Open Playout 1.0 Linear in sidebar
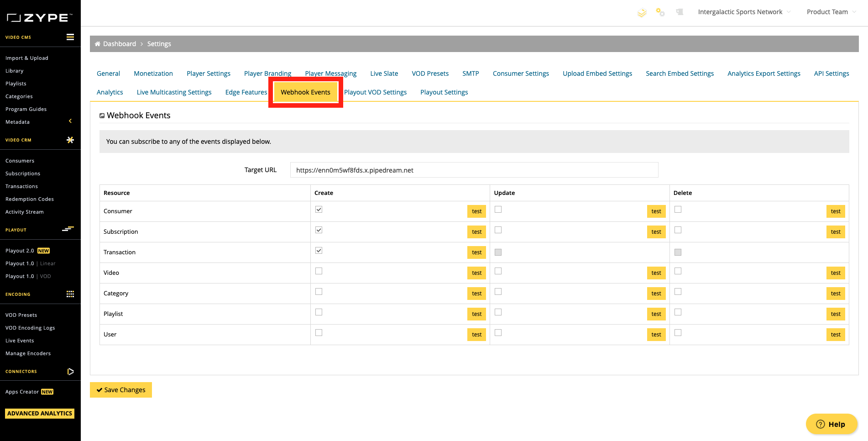Screen dimensions: 868x441 tap(30, 263)
